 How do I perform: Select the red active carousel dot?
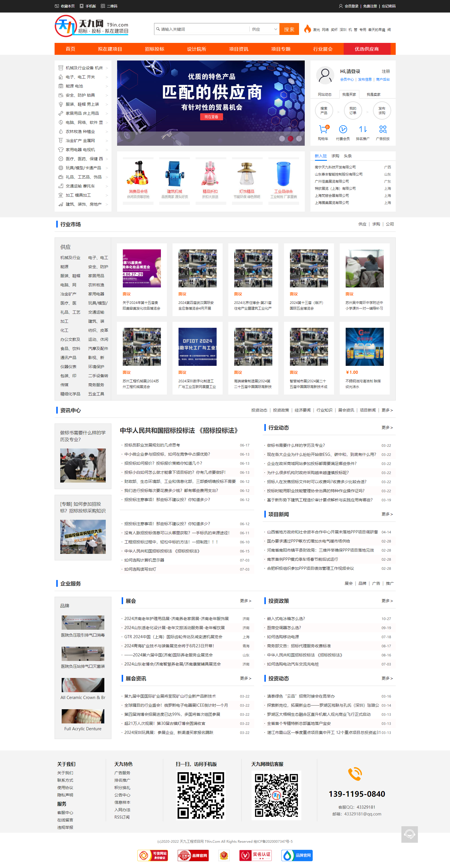click(291, 139)
